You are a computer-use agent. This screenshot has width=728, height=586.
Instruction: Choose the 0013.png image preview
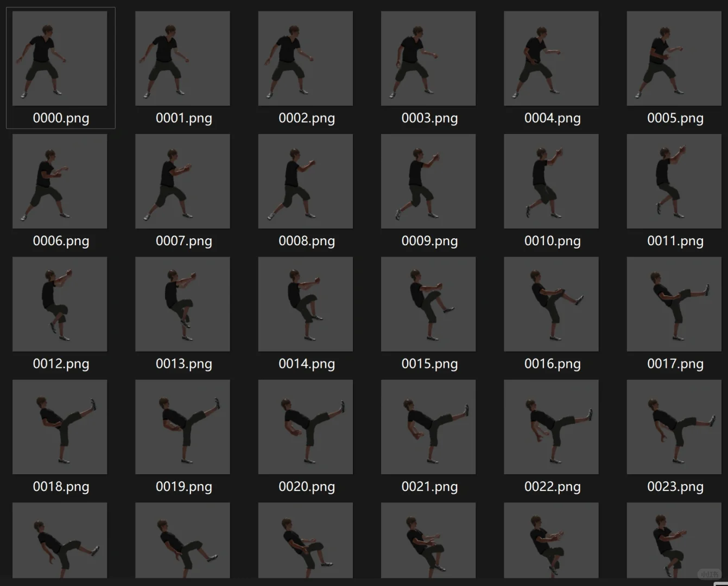click(182, 304)
